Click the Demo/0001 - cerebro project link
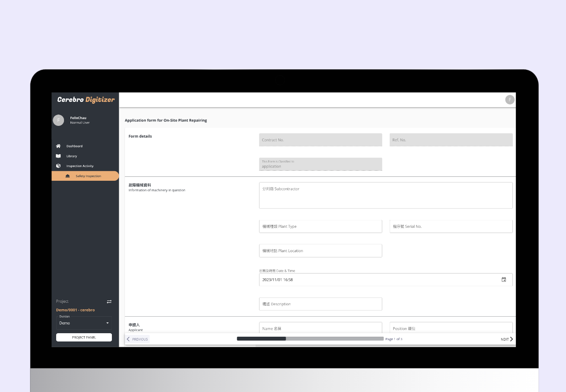Viewport: 566px width, 392px height. (75, 310)
